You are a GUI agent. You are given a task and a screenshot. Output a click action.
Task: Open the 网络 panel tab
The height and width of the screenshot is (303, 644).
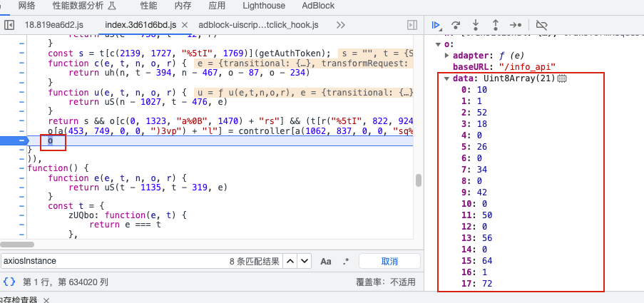(x=27, y=6)
